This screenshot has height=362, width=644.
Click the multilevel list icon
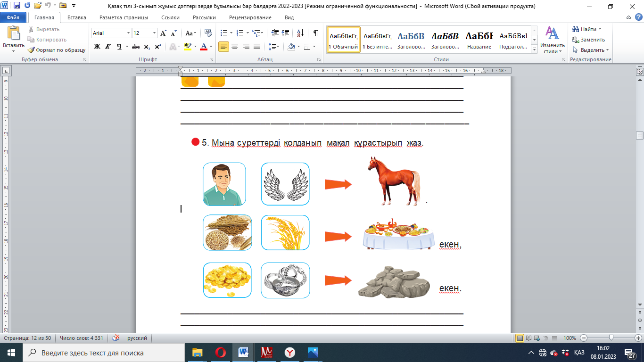click(256, 33)
